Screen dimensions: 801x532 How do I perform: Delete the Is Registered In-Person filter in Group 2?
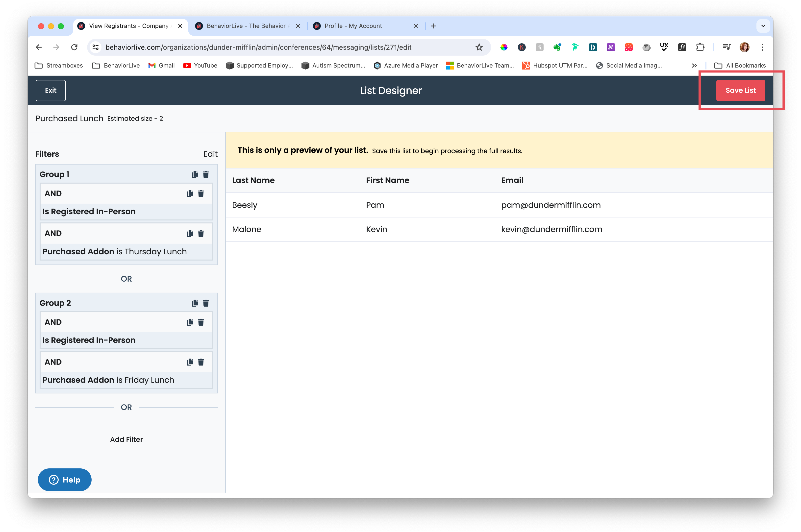[x=201, y=322]
